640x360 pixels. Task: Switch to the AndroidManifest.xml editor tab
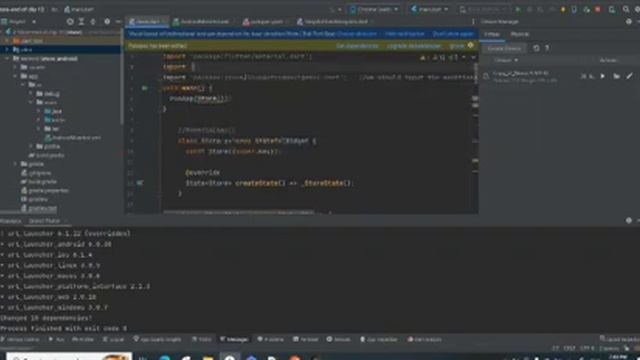pos(201,22)
